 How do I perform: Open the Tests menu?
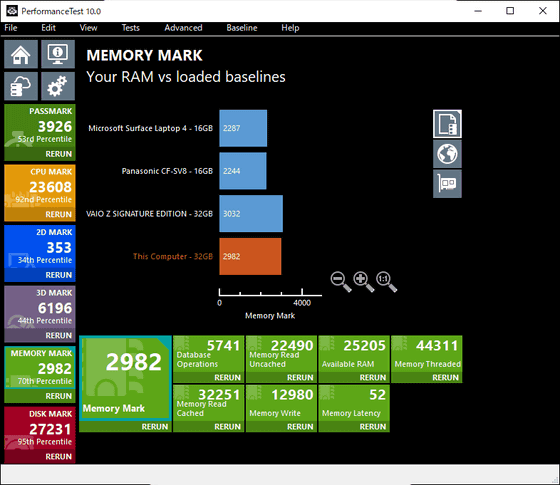[130, 28]
